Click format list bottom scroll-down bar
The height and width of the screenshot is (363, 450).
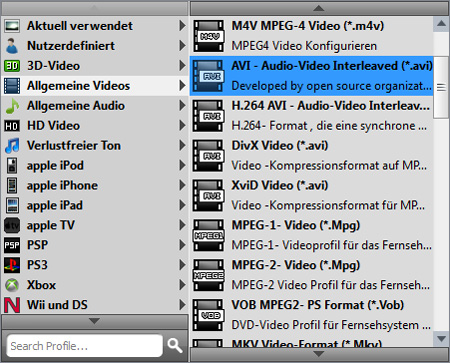[x=319, y=354]
